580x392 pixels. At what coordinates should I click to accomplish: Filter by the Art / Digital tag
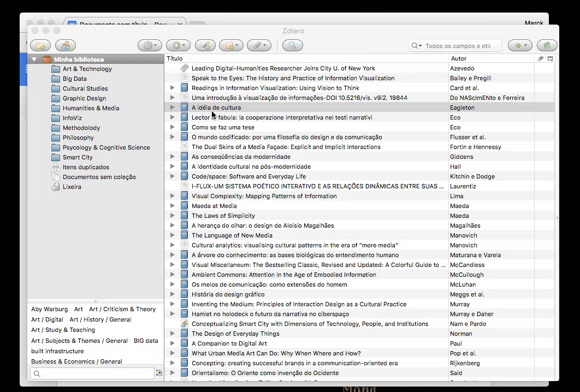tap(47, 319)
